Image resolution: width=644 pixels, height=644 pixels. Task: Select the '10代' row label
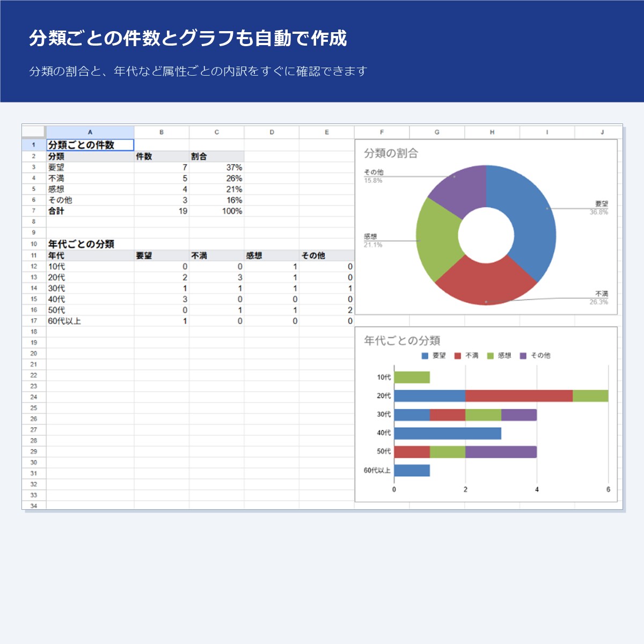pos(90,267)
